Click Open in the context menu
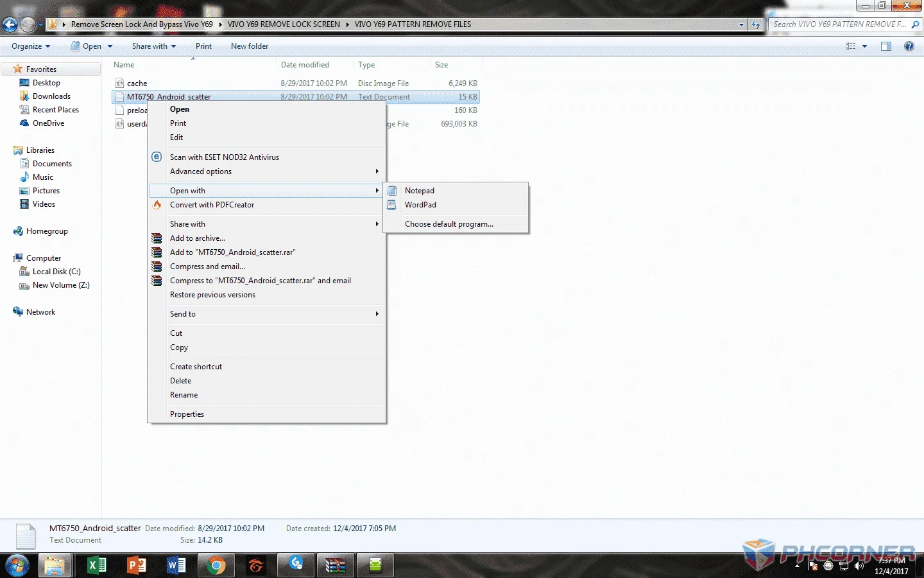Screen dimensions: 924x578 (x=180, y=109)
